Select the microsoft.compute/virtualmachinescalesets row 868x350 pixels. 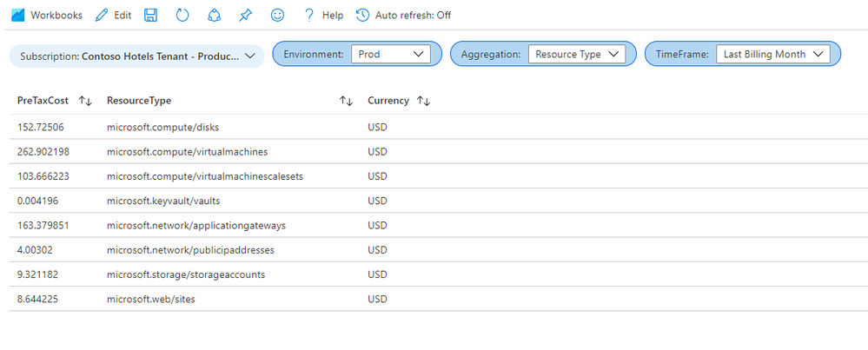pyautogui.click(x=439, y=176)
